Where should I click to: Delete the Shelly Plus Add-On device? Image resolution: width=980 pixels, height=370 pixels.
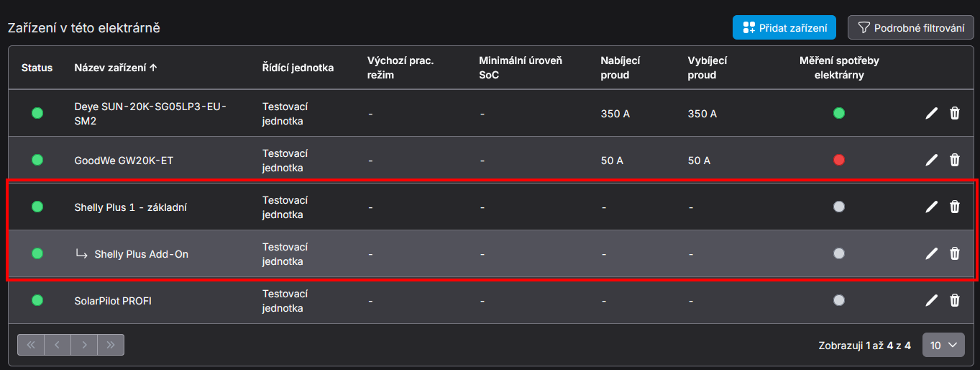coord(955,253)
